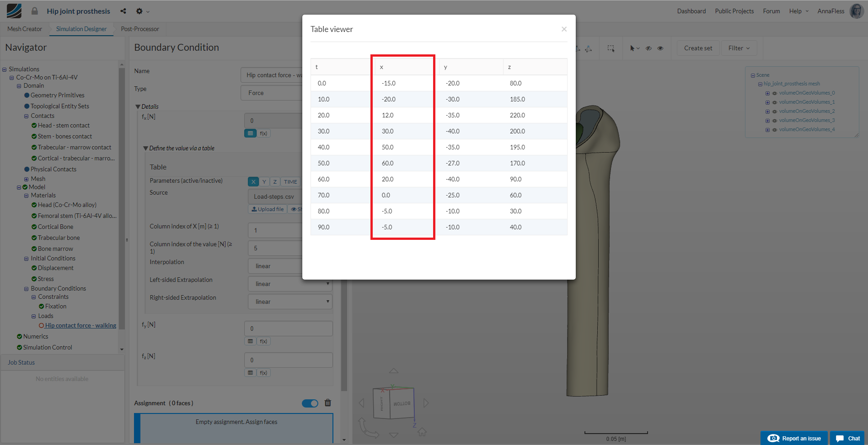868x445 pixels.
Task: Click the Upload file button
Action: pyautogui.click(x=268, y=209)
